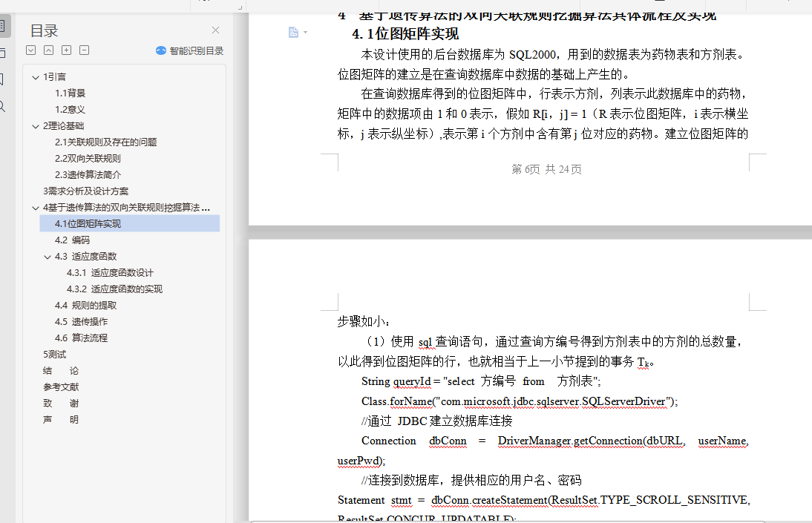Click the 智能识别目录 button

[x=189, y=50]
